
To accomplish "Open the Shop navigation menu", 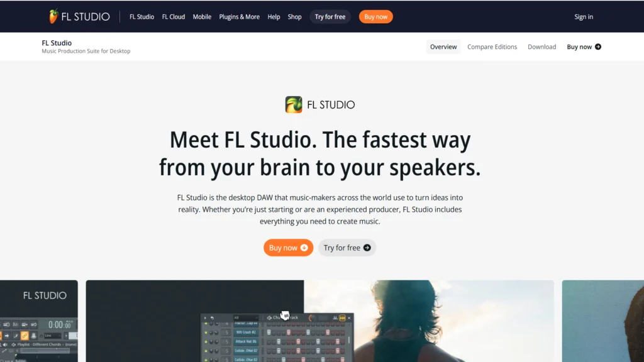I will pyautogui.click(x=294, y=17).
